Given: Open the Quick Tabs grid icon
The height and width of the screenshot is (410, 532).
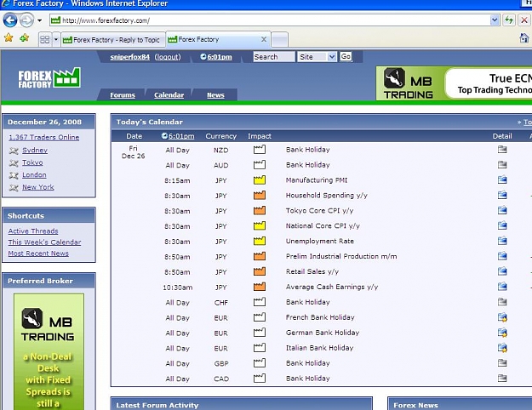Looking at the screenshot, I should [45, 40].
